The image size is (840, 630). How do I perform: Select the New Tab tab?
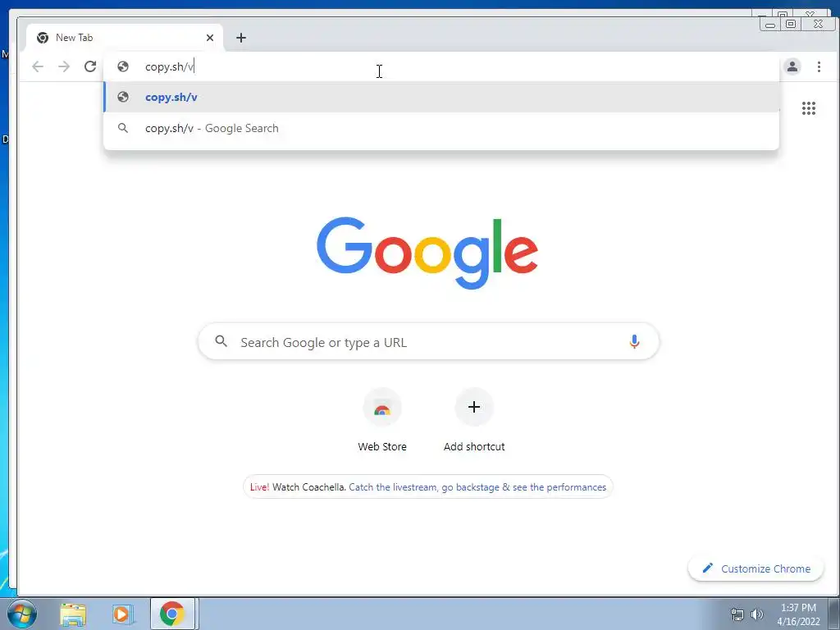coord(125,38)
